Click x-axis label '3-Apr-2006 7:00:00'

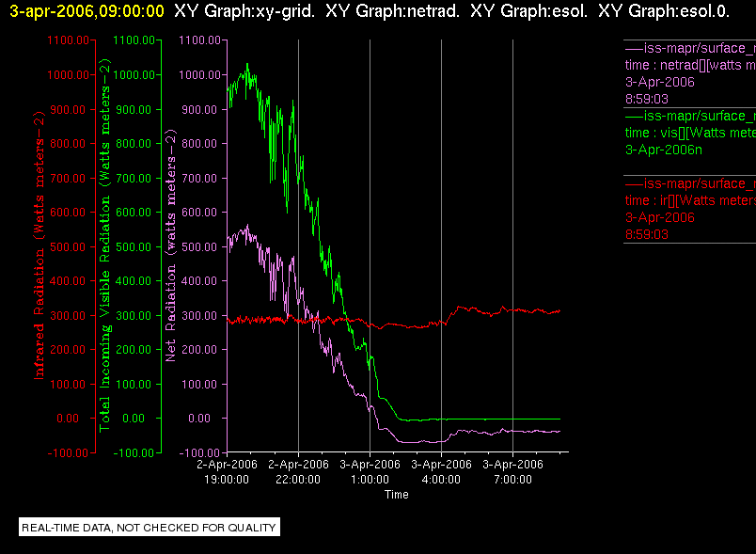click(x=512, y=472)
